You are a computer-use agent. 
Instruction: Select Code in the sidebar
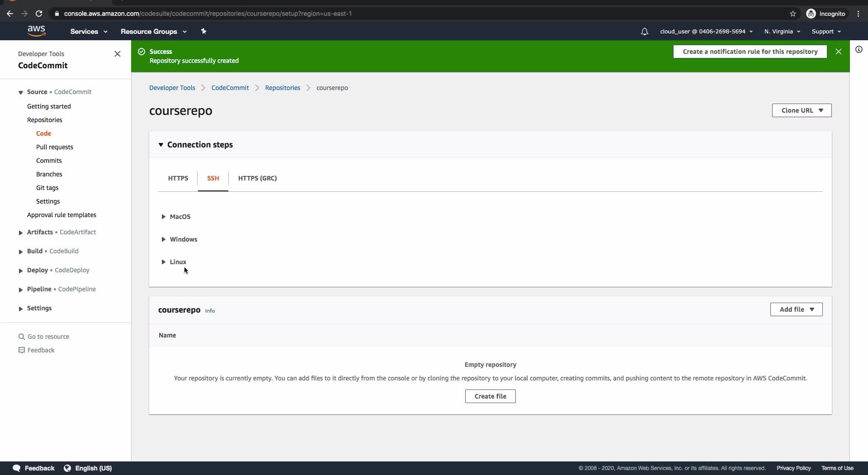tap(43, 133)
